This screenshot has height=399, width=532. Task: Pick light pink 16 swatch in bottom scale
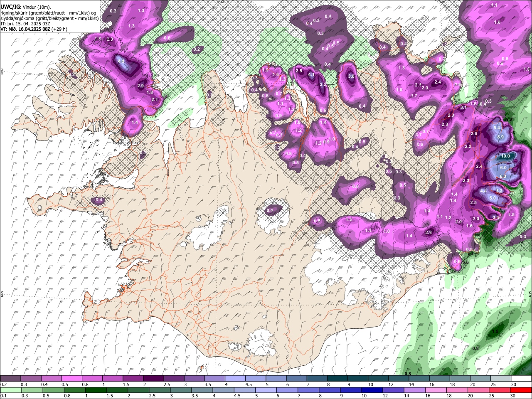coord(435,390)
